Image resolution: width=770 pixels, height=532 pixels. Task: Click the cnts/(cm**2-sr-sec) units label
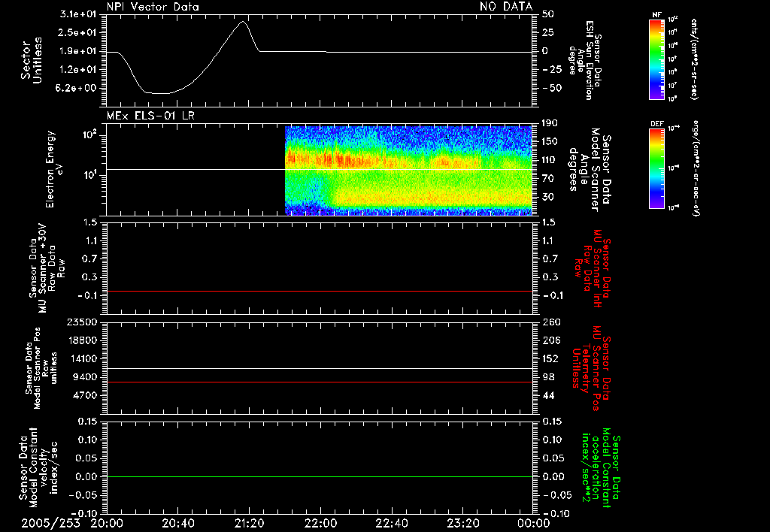tap(694, 59)
